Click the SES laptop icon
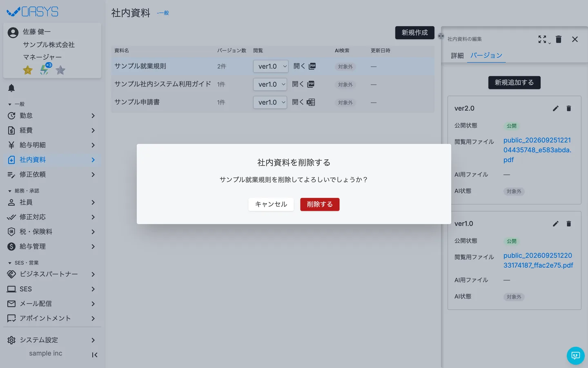This screenshot has width=588, height=368. click(11, 289)
